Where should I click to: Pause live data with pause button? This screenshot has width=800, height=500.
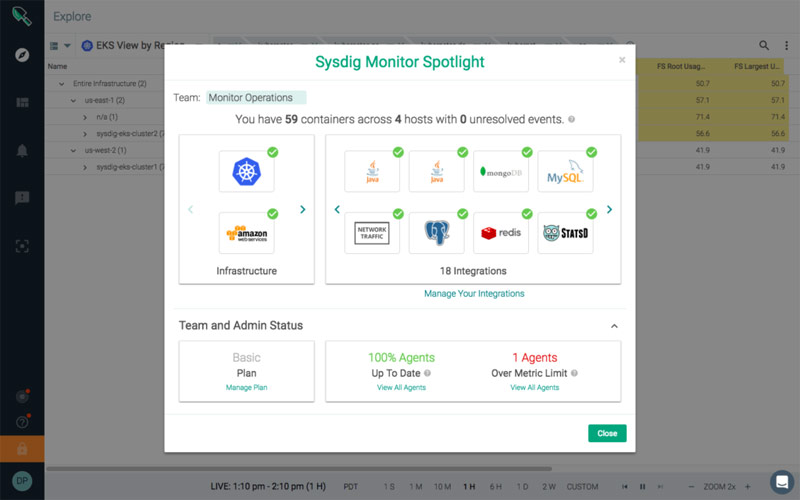click(x=642, y=487)
